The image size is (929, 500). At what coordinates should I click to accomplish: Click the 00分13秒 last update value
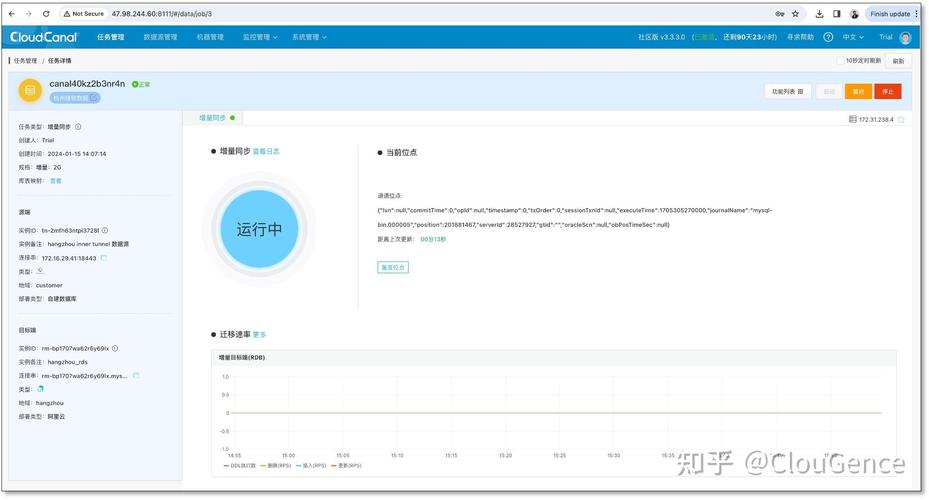433,239
